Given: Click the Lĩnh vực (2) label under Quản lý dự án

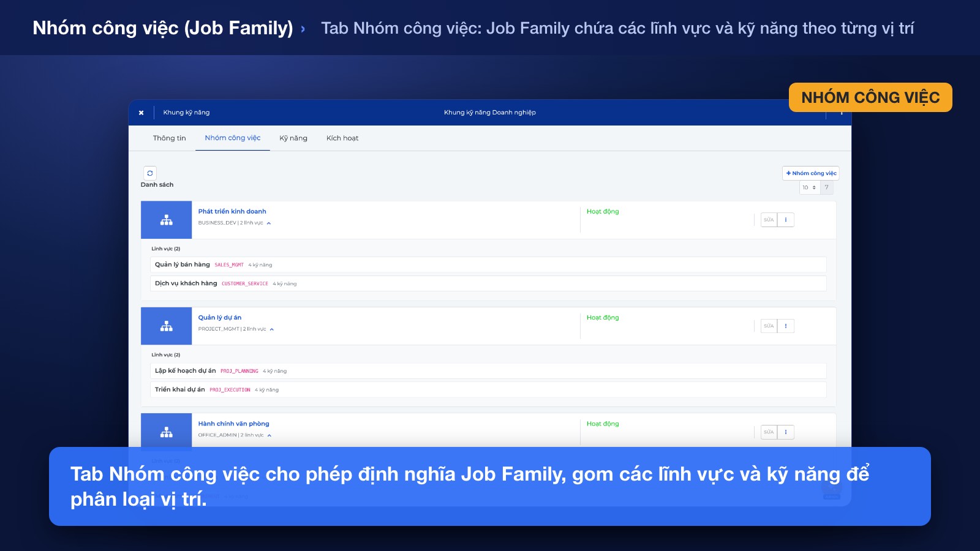Looking at the screenshot, I should (x=166, y=355).
